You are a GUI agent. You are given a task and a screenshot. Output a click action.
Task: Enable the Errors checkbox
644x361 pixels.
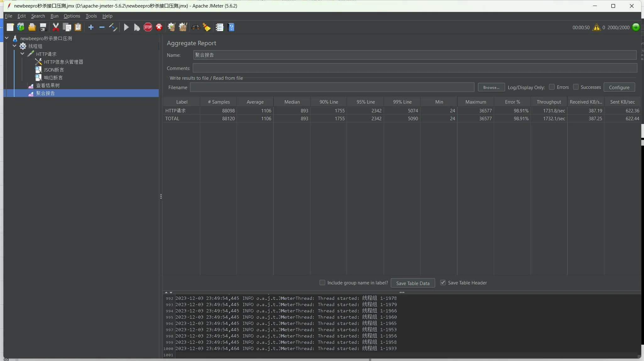click(x=552, y=87)
